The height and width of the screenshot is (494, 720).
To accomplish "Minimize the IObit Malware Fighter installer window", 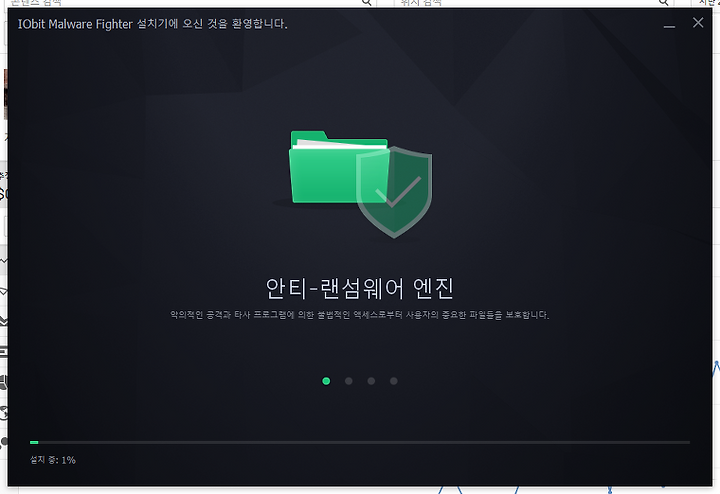I will (x=669, y=27).
